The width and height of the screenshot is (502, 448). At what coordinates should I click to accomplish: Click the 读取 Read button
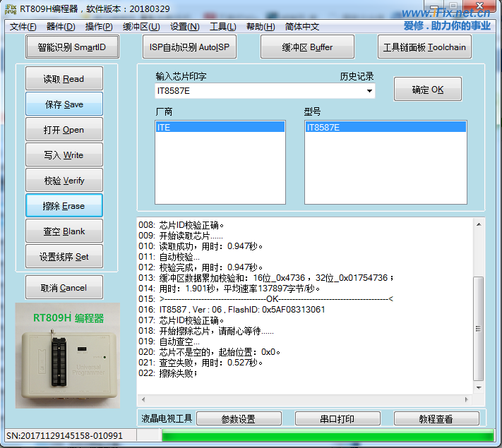coord(64,78)
